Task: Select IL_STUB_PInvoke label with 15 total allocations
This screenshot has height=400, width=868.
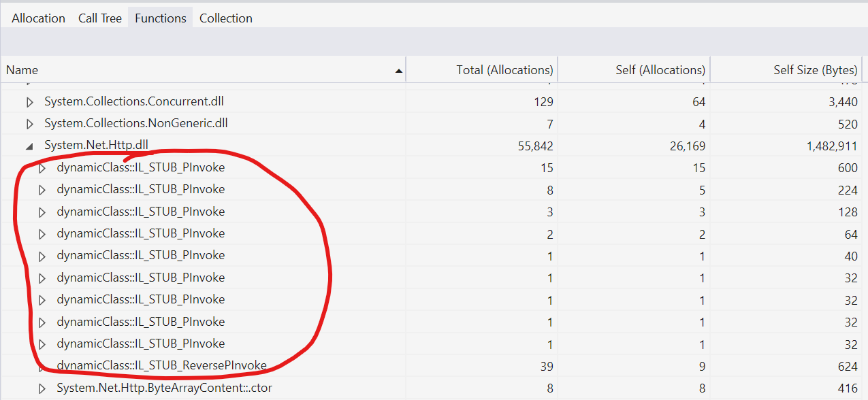Action: click(x=141, y=167)
